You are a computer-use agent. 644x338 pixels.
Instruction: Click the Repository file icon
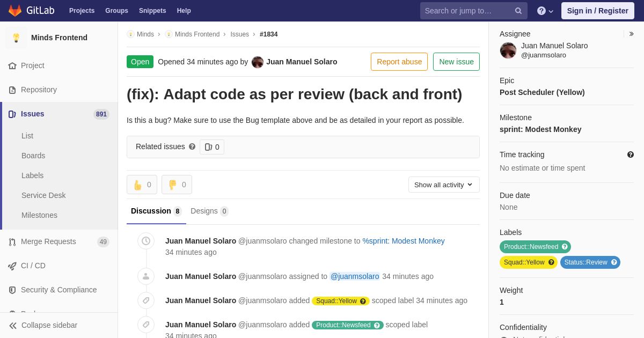pyautogui.click(x=12, y=90)
